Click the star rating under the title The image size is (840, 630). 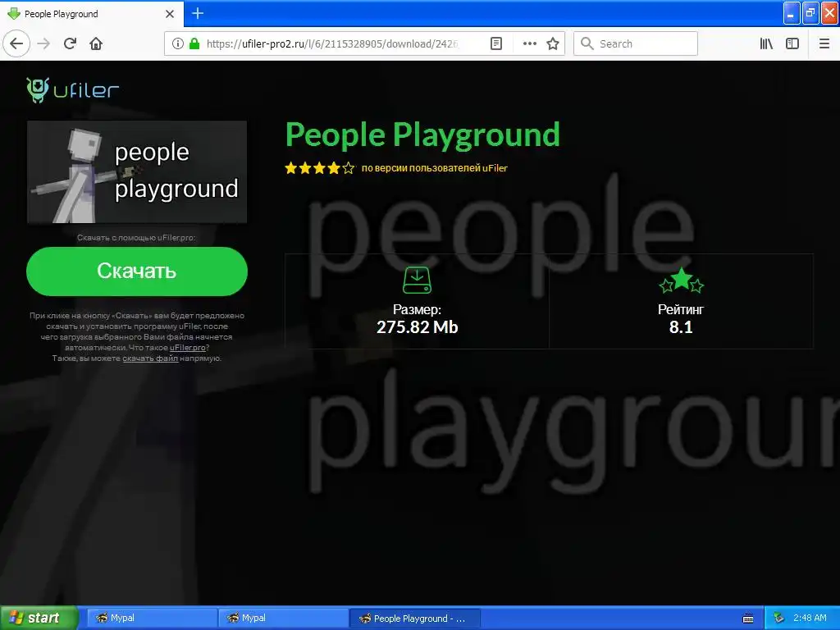320,168
